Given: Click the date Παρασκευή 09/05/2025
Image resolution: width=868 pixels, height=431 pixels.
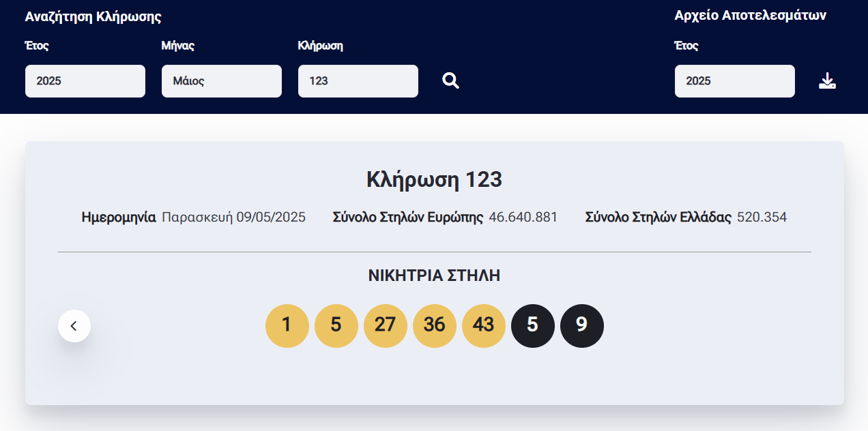Looking at the screenshot, I should tap(234, 218).
